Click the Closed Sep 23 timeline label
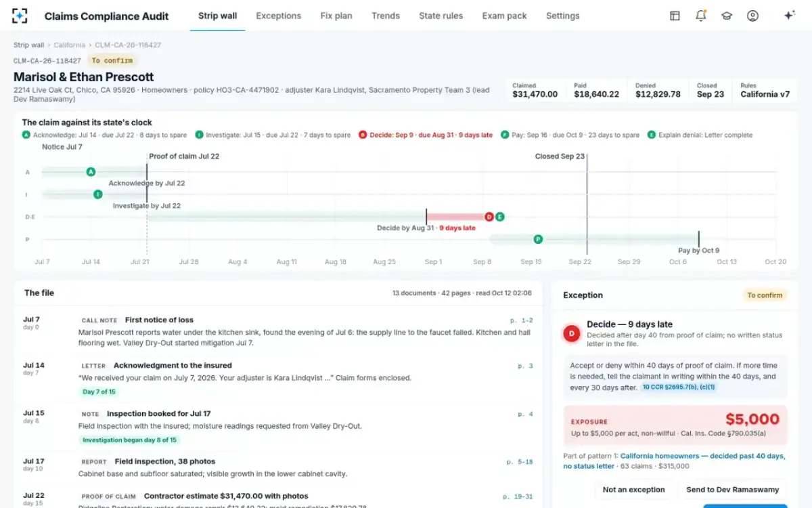Viewport: 812px width, 508px height. pos(560,156)
